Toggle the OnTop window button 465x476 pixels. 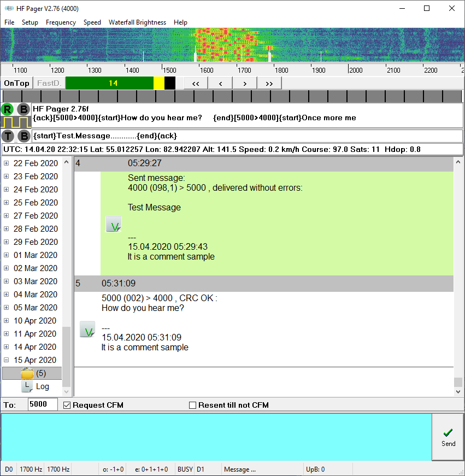16,83
